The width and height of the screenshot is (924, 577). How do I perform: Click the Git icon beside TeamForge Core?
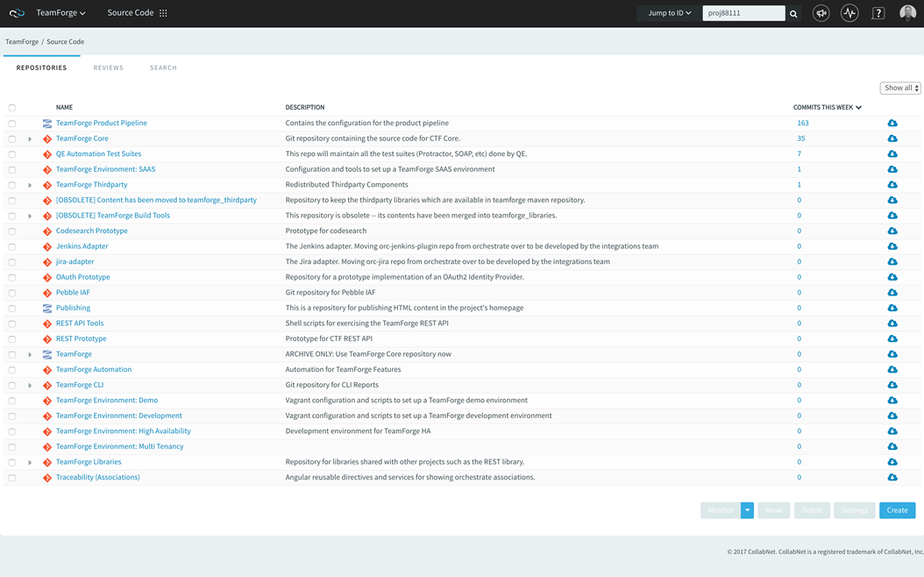pos(47,139)
